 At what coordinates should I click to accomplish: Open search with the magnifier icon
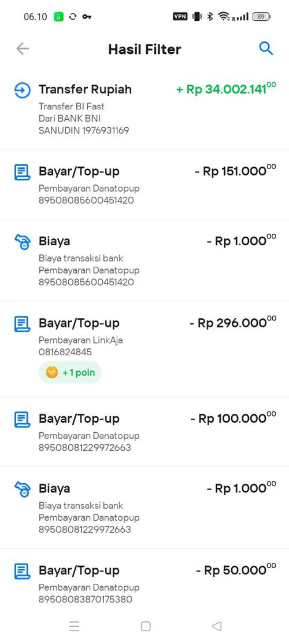pyautogui.click(x=266, y=49)
